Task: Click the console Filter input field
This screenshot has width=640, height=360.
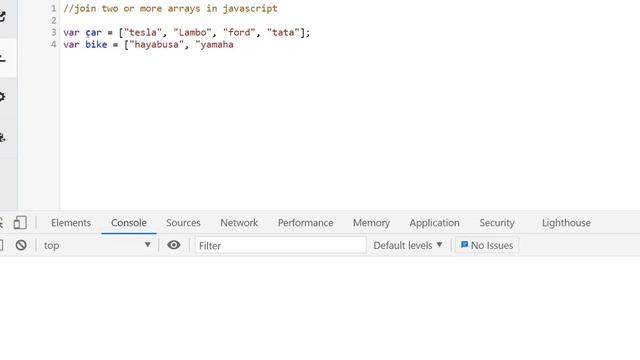Action: pos(280,245)
